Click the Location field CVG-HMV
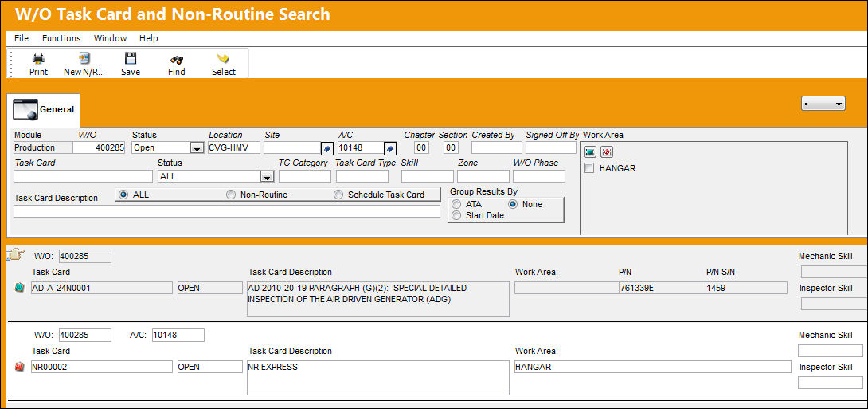 (234, 147)
